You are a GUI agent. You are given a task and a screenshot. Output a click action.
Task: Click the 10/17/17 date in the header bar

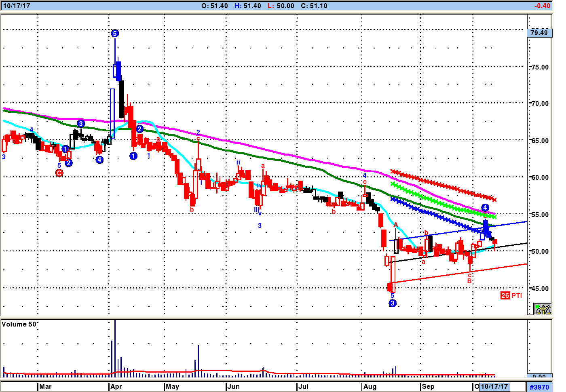pyautogui.click(x=16, y=6)
